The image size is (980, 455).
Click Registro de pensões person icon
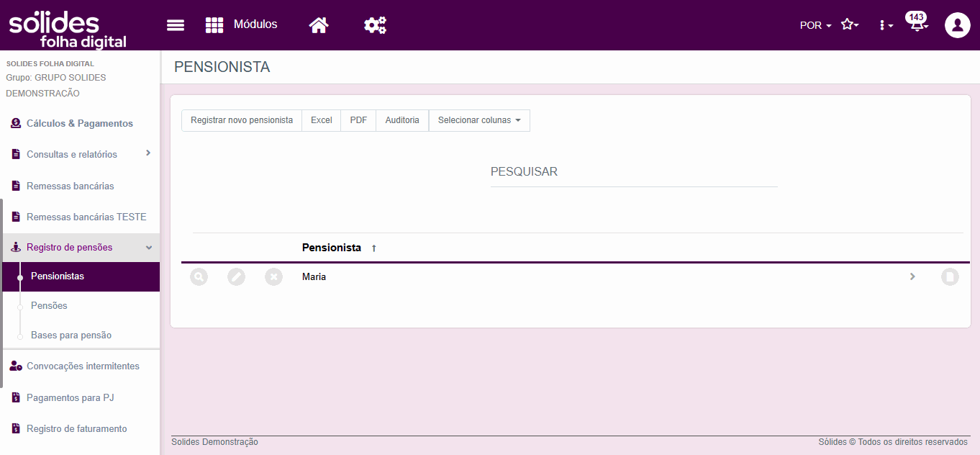(x=16, y=248)
